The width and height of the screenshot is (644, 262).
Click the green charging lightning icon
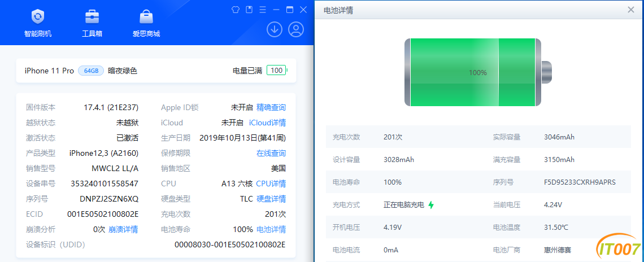point(431,204)
